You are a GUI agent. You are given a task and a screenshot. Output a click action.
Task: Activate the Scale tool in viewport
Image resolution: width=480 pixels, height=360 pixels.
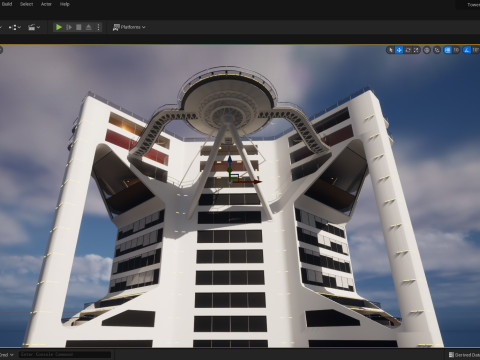(416, 50)
